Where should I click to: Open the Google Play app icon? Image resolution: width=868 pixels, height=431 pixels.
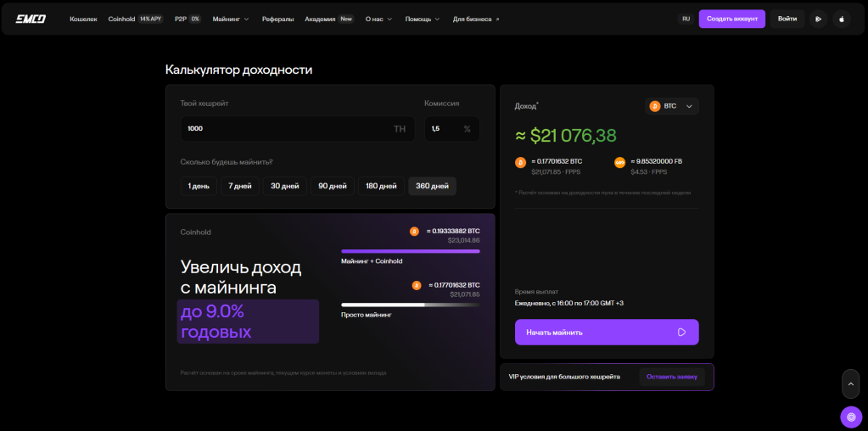[818, 19]
